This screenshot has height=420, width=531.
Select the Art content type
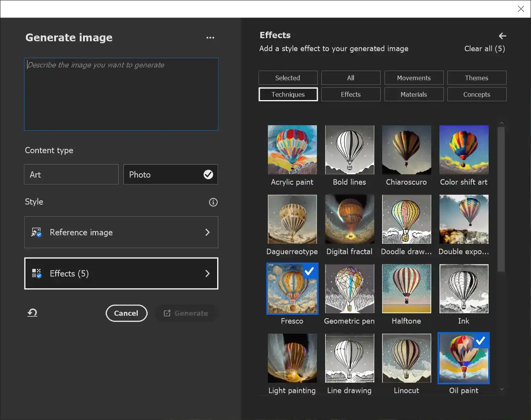pos(71,174)
